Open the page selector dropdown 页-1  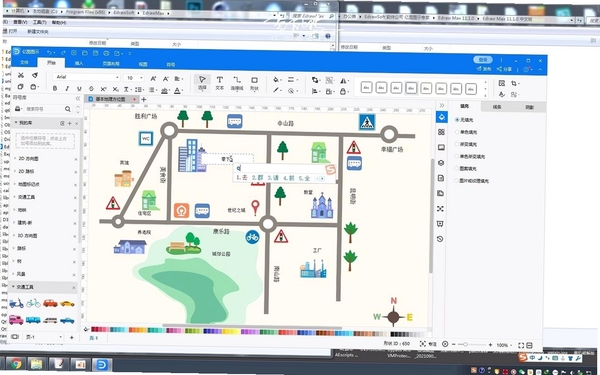click(43, 337)
